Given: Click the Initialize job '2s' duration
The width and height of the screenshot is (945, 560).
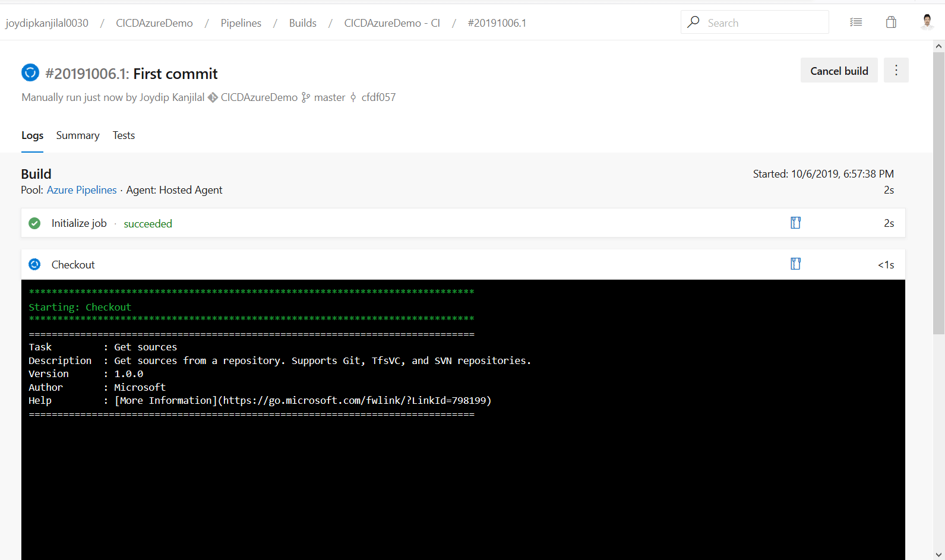Looking at the screenshot, I should pyautogui.click(x=889, y=223).
